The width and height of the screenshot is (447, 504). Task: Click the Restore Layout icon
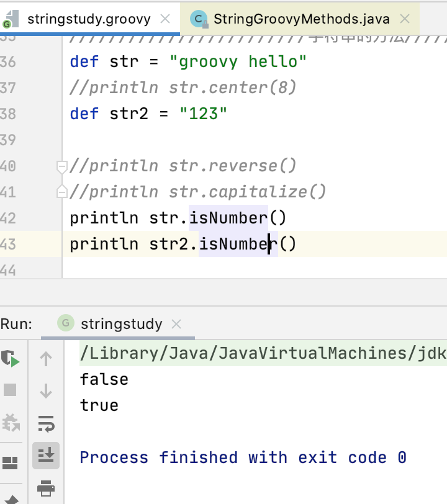click(11, 462)
